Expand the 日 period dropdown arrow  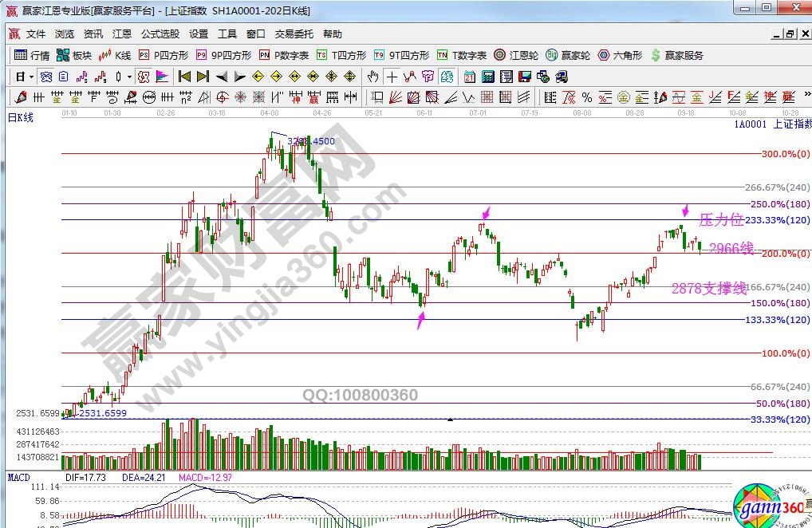coord(31,77)
